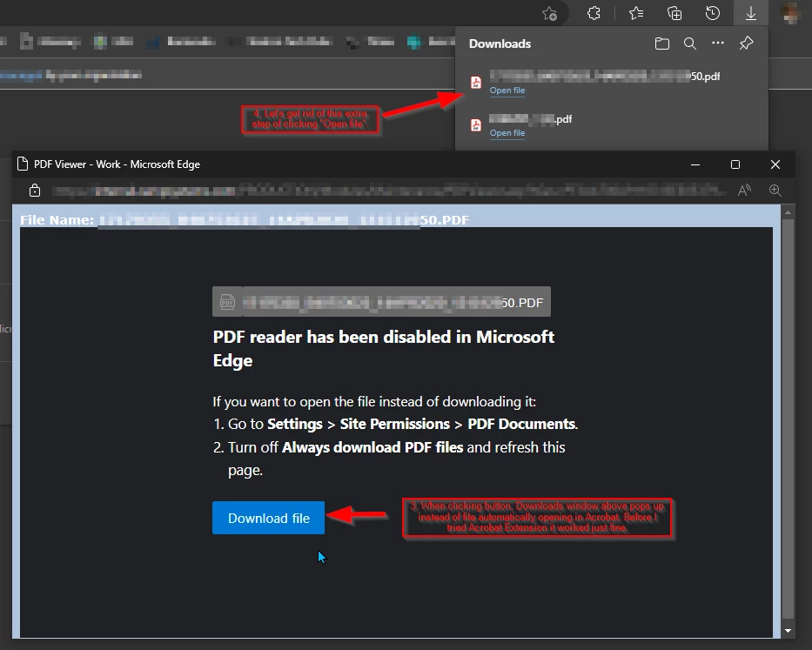Open the Collections icon in toolbar
812x650 pixels.
pos(674,13)
